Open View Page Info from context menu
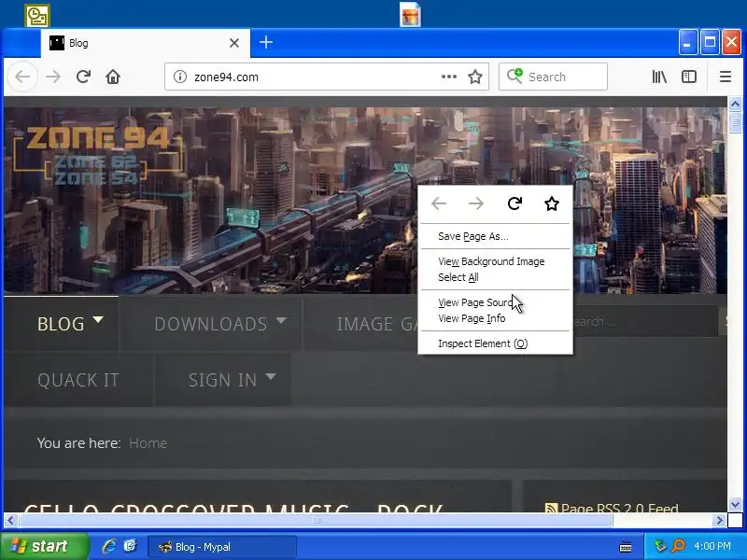The width and height of the screenshot is (747, 560). (x=496, y=318)
